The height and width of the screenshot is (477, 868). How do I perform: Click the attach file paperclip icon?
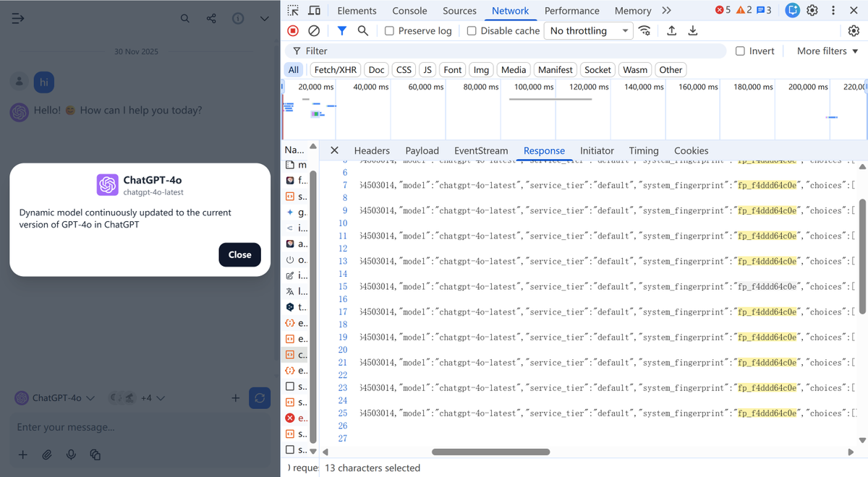coord(46,455)
